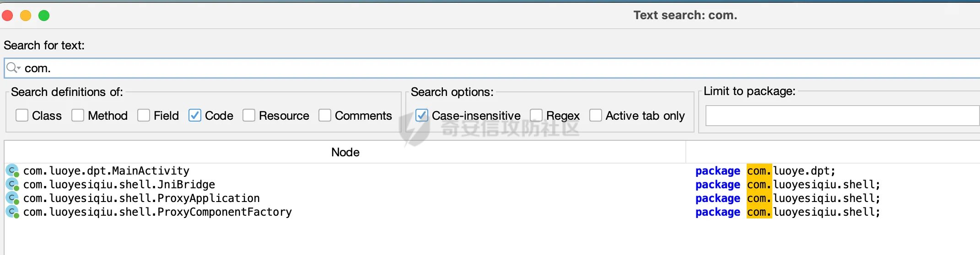
Task: Enable the Resource search checkbox
Action: (x=249, y=115)
